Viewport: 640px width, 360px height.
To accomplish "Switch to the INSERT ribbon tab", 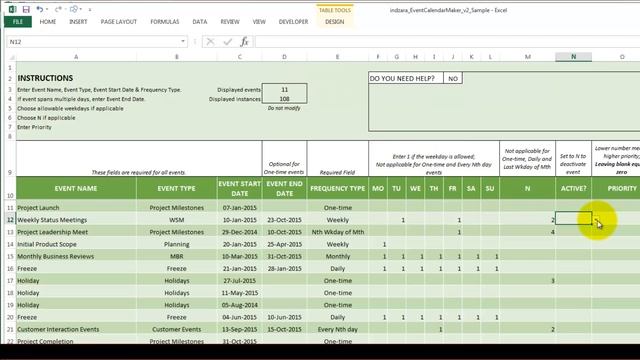I will tap(78, 22).
